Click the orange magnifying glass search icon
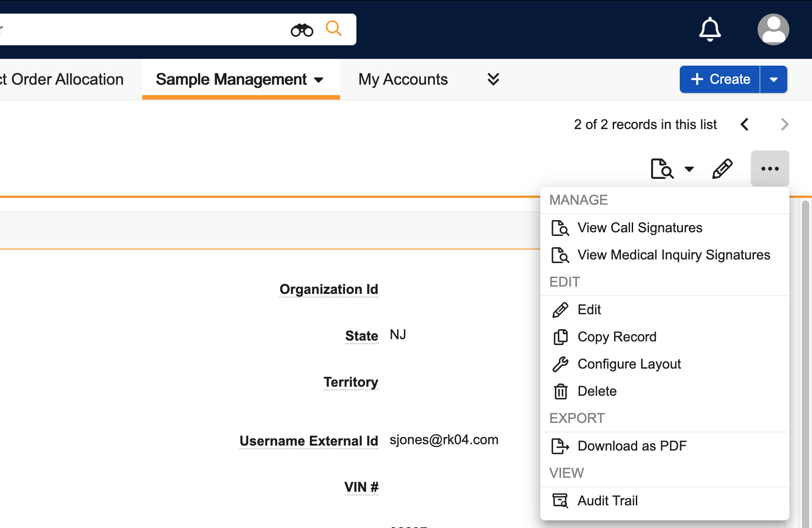This screenshot has height=528, width=812. click(333, 29)
